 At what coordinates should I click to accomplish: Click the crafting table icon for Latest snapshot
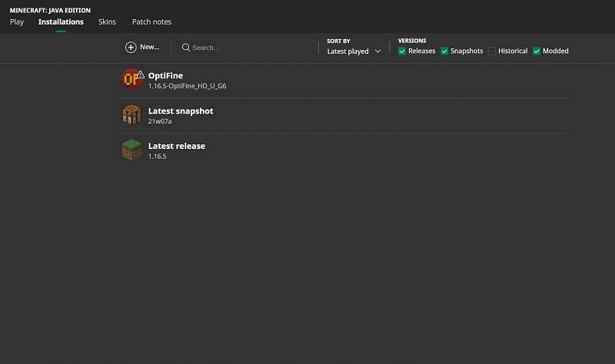click(131, 114)
